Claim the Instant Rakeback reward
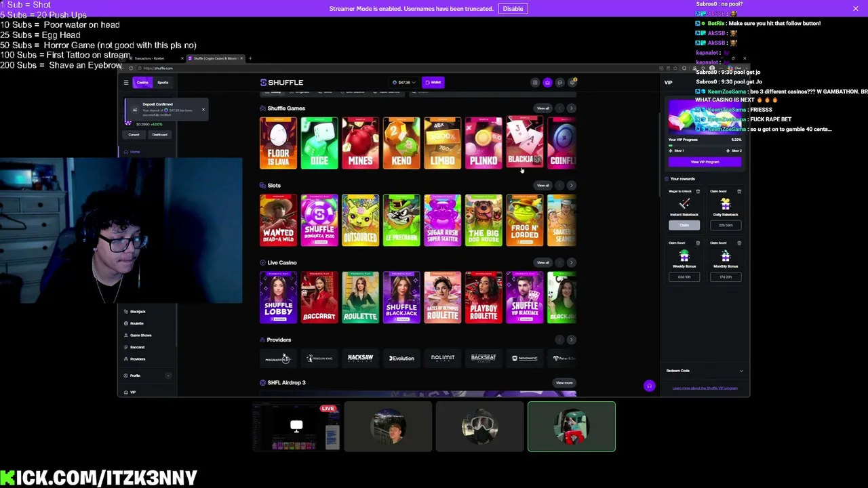The width and height of the screenshot is (868, 488). click(684, 225)
